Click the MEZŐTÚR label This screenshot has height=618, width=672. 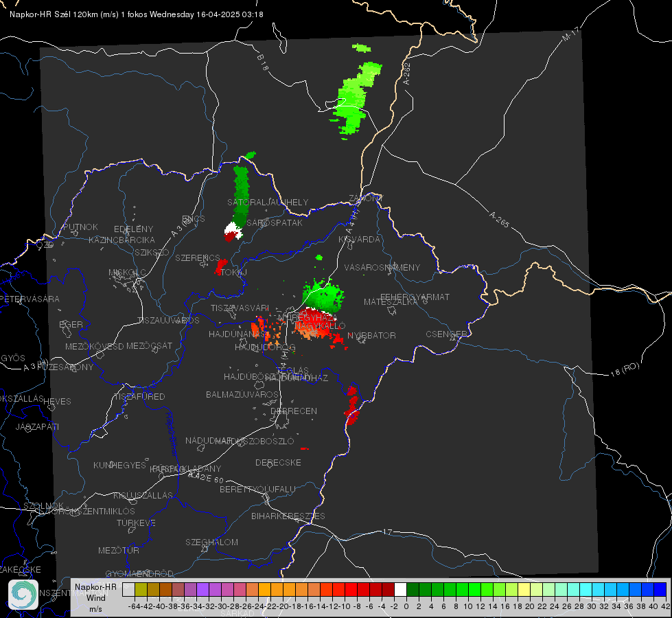119,550
